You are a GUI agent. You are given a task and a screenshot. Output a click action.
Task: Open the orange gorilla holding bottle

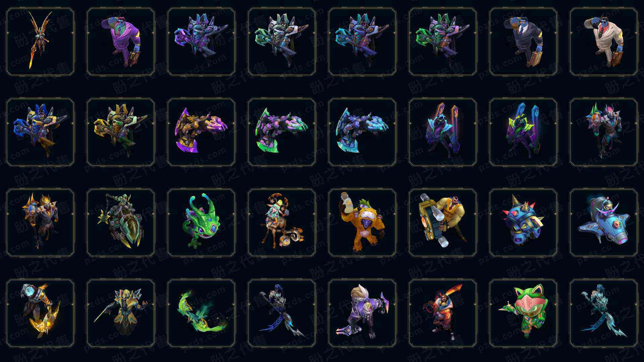tap(362, 223)
